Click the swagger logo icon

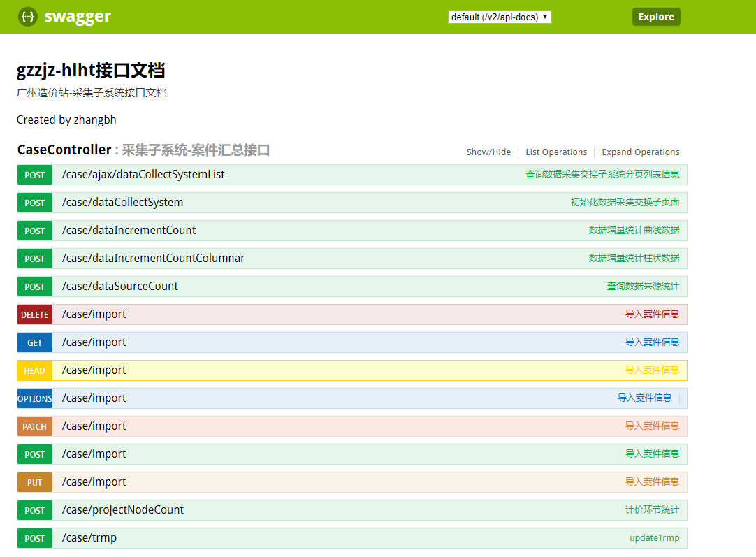[27, 17]
